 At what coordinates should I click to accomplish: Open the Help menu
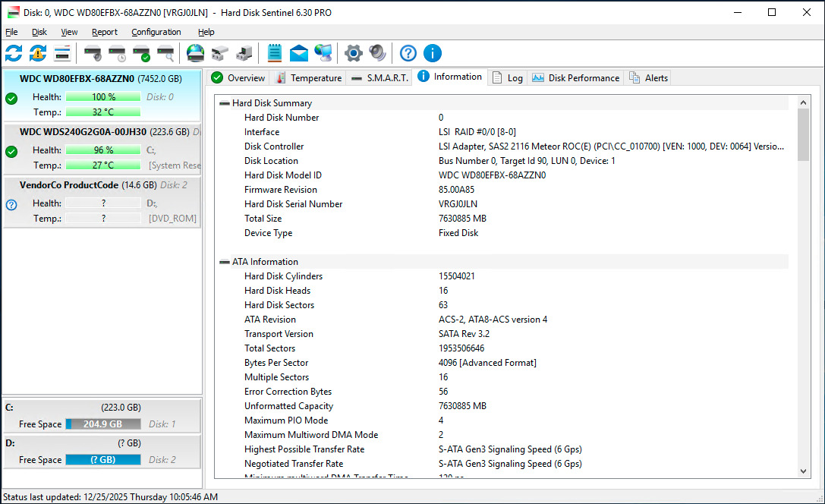(x=206, y=32)
